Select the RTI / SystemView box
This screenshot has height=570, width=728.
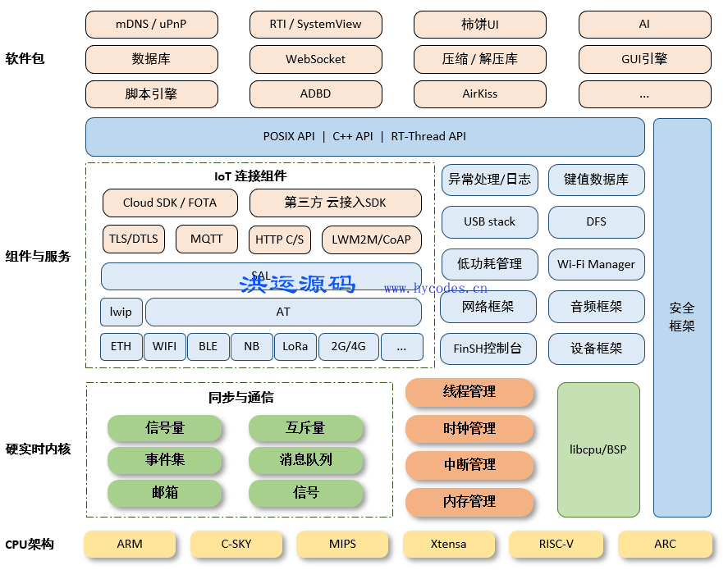[316, 24]
